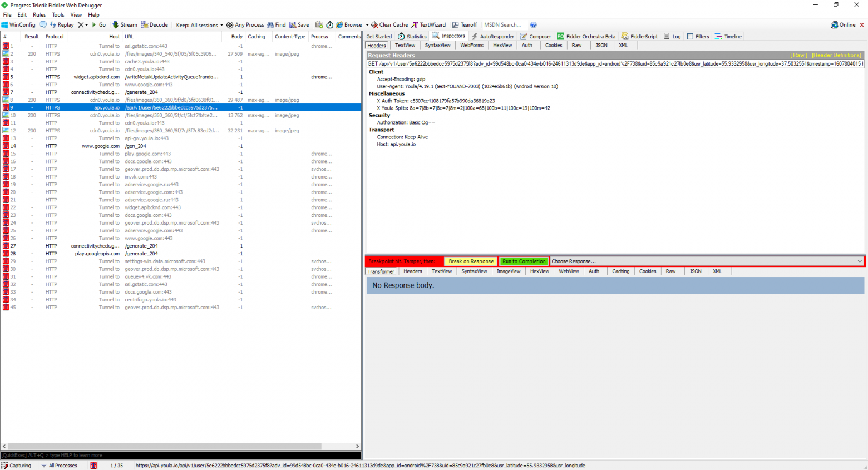The image size is (868, 470).
Task: Select session 5 widget.apibcknd.com row
Action: [181, 77]
